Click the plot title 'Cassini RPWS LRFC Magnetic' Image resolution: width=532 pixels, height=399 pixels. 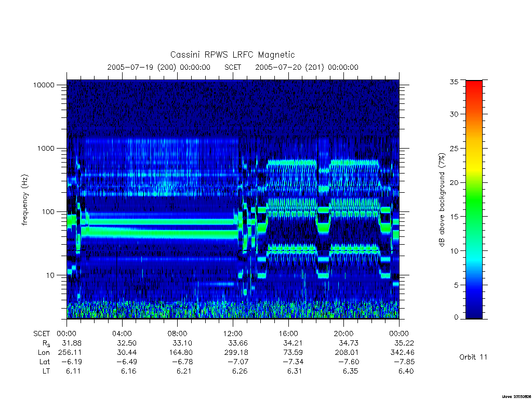[232, 55]
